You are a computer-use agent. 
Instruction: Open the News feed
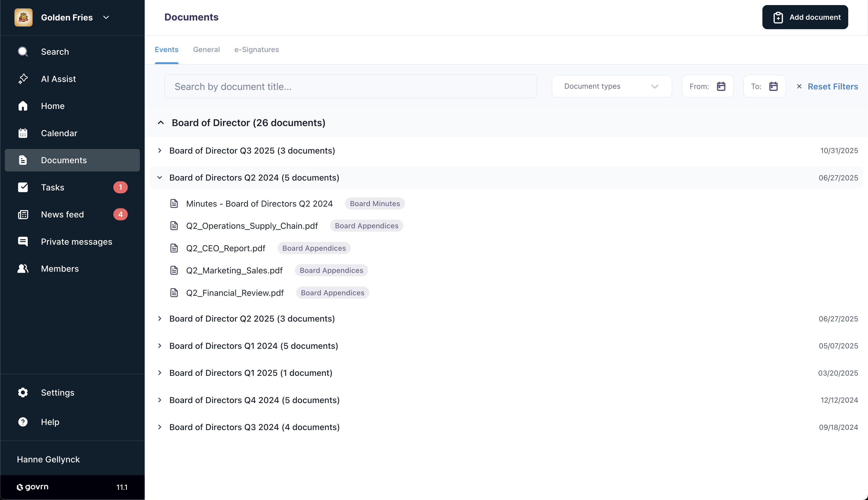coord(62,214)
